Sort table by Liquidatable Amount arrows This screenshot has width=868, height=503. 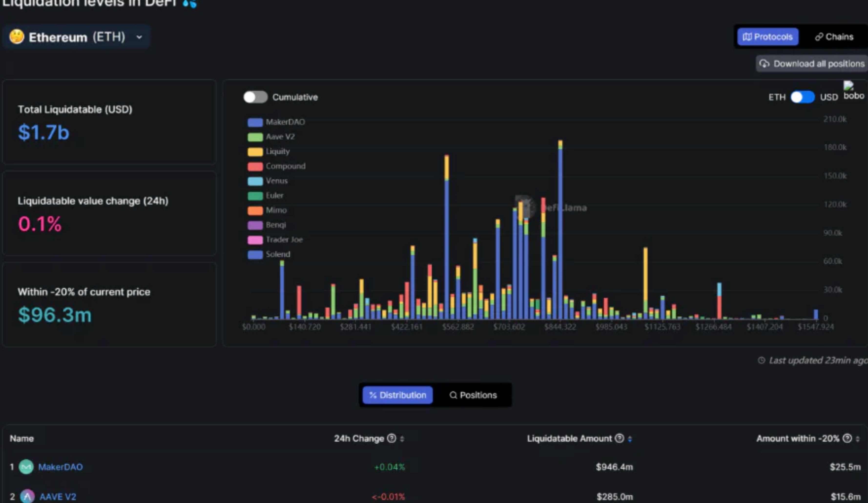(630, 439)
